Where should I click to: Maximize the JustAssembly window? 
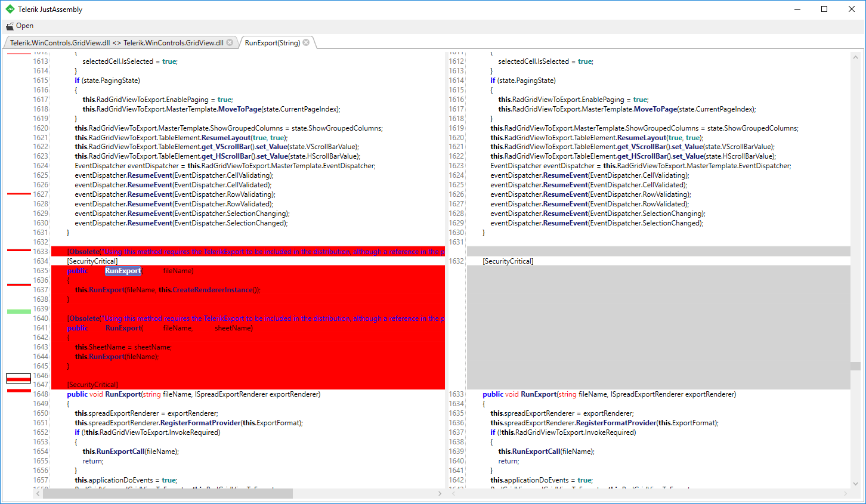824,9
